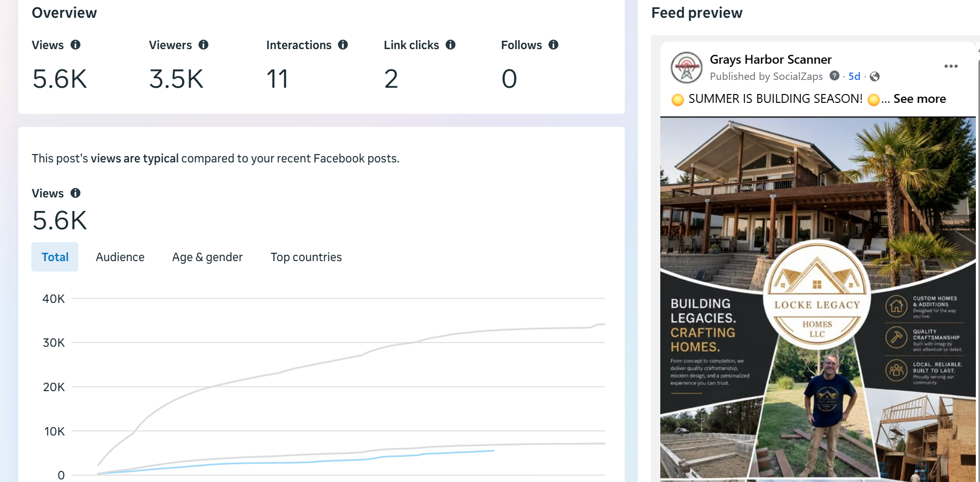Click the Interactions count of 11
This screenshot has height=482, width=980.
pyautogui.click(x=277, y=79)
